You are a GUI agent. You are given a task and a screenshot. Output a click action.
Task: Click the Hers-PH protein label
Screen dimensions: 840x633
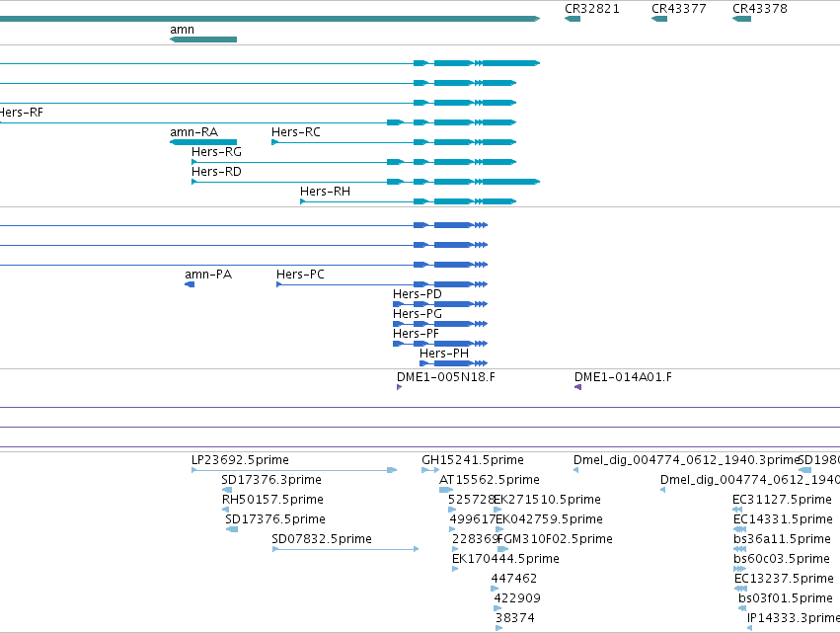click(444, 354)
